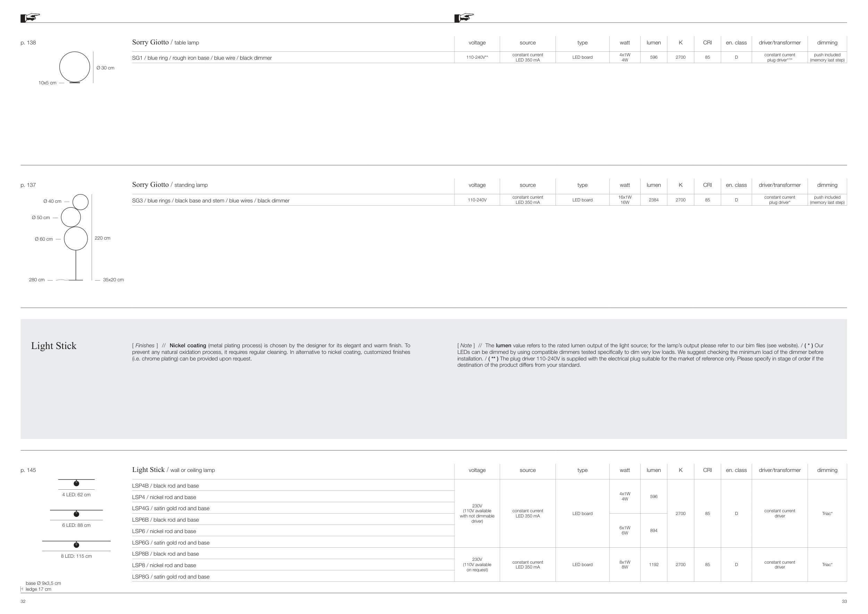Click page number 33 in the footer
This screenshot has width=868, height=614.
844,601
